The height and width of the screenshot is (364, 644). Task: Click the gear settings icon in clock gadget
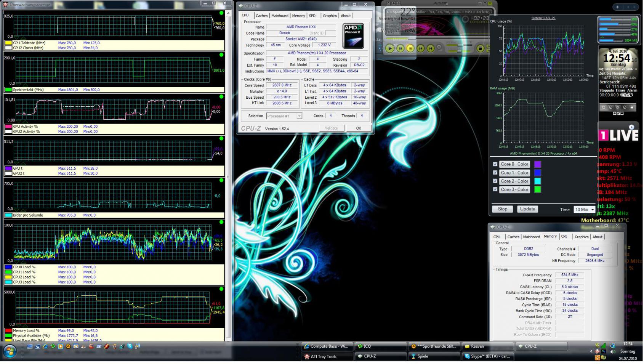[x=618, y=107]
